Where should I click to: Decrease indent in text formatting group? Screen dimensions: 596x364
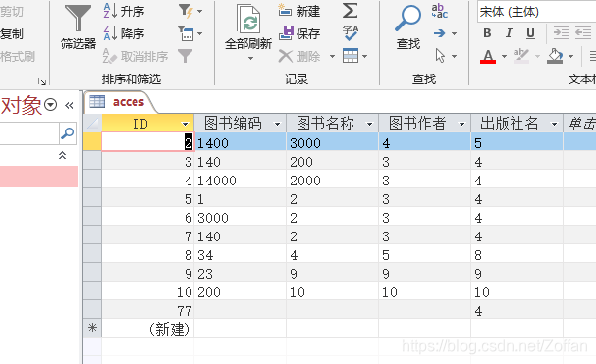point(582,33)
